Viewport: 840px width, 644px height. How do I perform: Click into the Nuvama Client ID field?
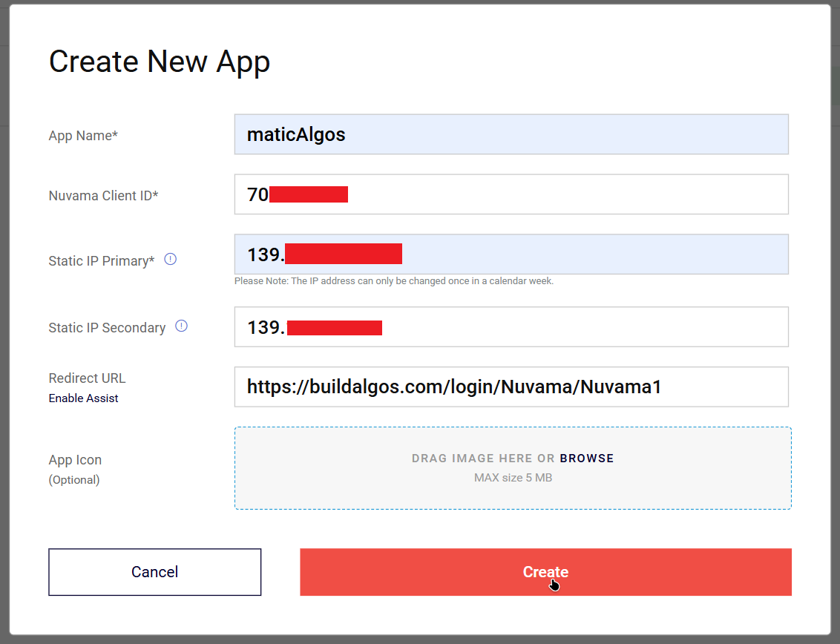(x=564, y=194)
